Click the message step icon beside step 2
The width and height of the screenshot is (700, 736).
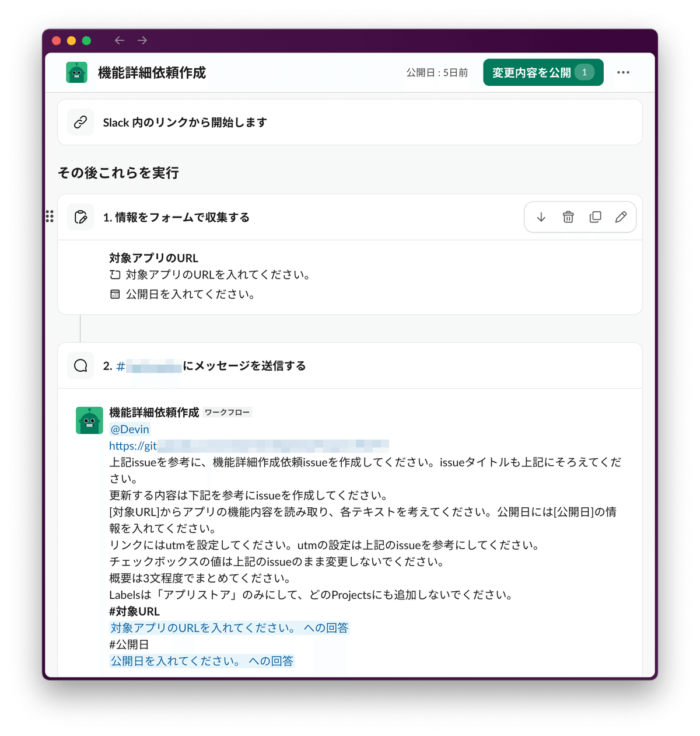point(80,365)
